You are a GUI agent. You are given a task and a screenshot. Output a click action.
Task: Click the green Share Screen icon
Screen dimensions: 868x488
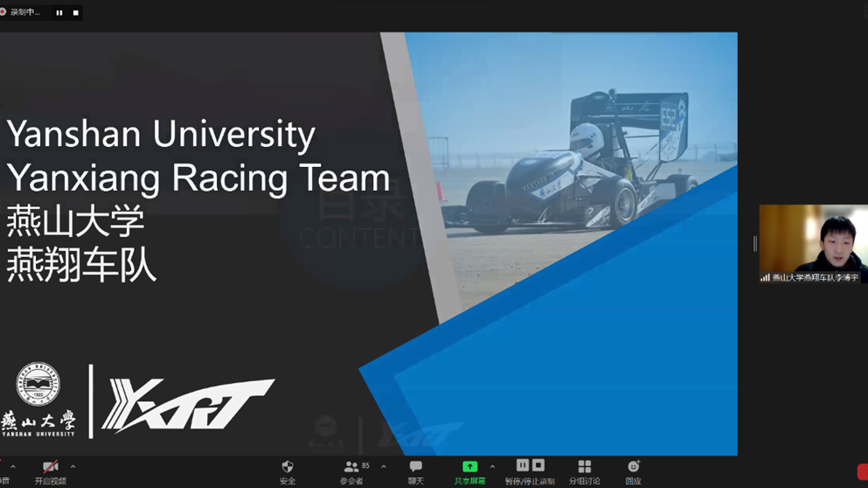tap(469, 467)
